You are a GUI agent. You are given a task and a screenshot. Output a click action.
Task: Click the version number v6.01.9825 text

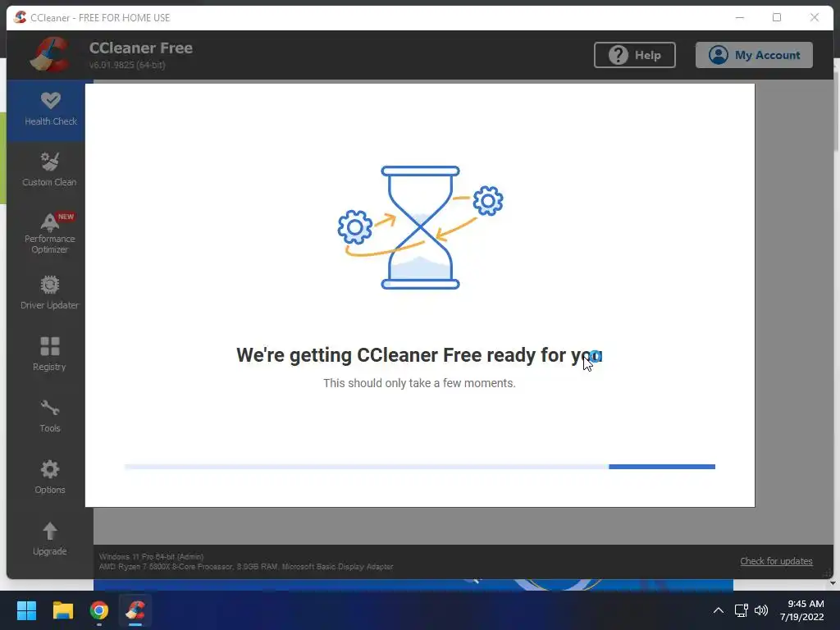(x=127, y=65)
